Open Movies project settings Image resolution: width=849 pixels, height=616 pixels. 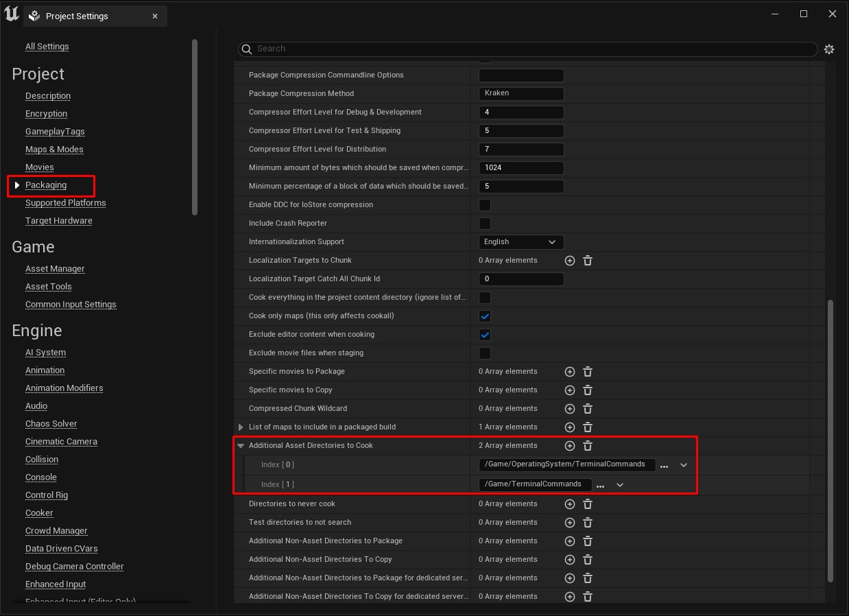point(40,167)
